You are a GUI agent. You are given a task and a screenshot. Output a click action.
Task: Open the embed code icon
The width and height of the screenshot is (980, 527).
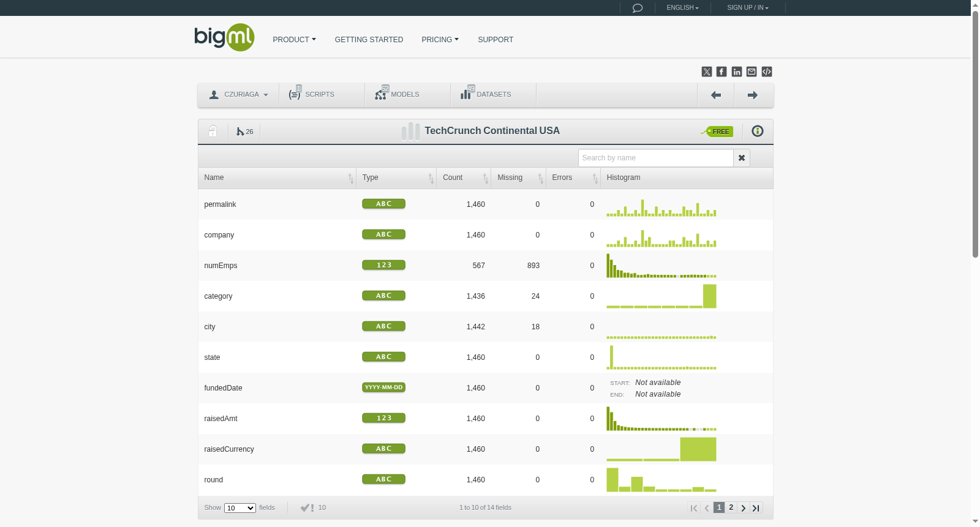767,72
